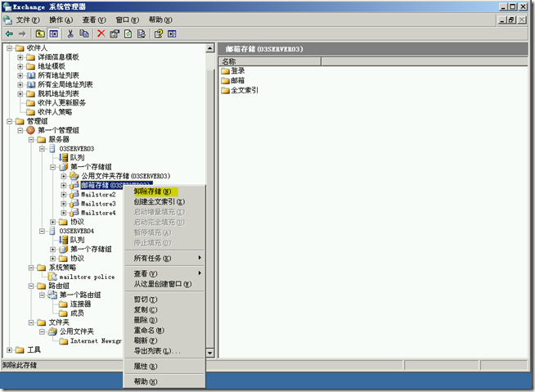
Task: Collapse the 03SERVER03 server node
Action: pyautogui.click(x=42, y=149)
